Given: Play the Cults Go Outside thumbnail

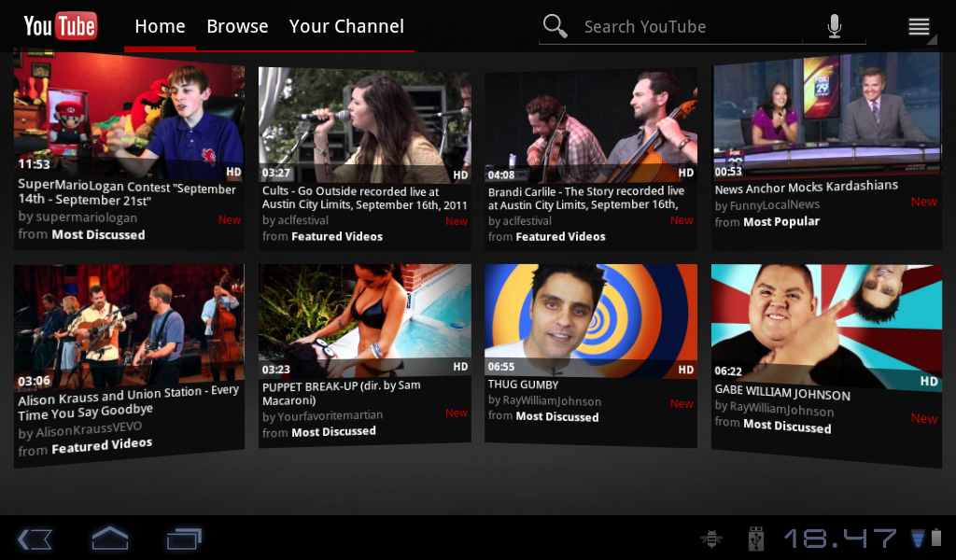Looking at the screenshot, I should (365, 125).
